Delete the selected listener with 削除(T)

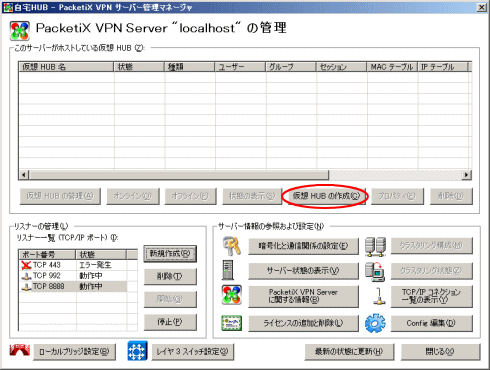coord(170,276)
